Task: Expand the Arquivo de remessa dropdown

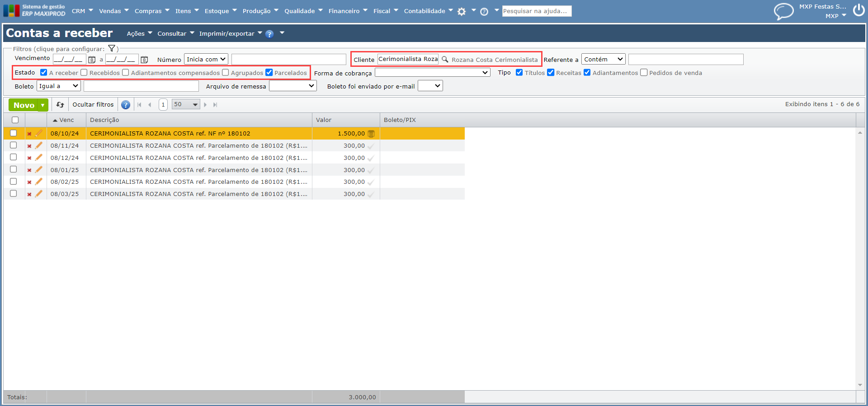Action: [x=293, y=86]
